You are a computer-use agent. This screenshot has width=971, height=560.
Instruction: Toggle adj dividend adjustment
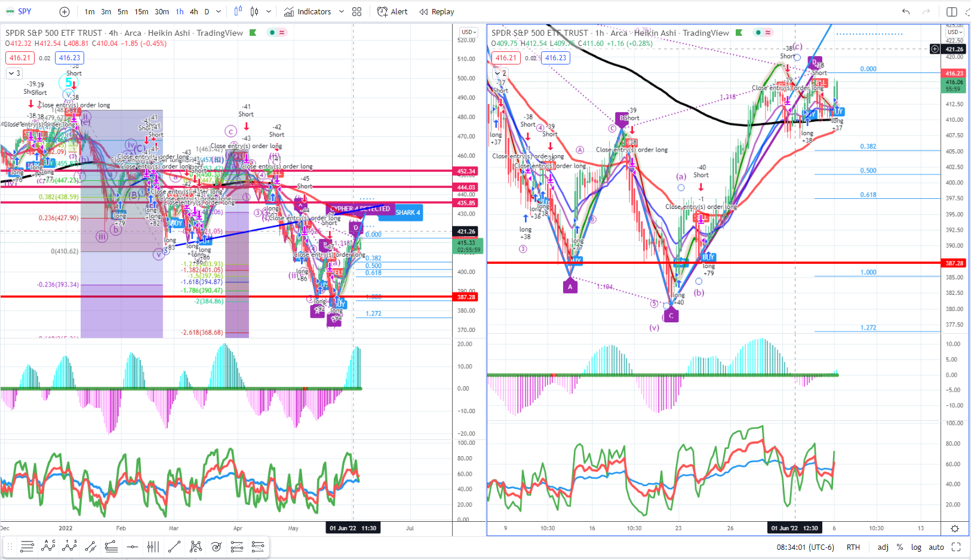pos(883,547)
